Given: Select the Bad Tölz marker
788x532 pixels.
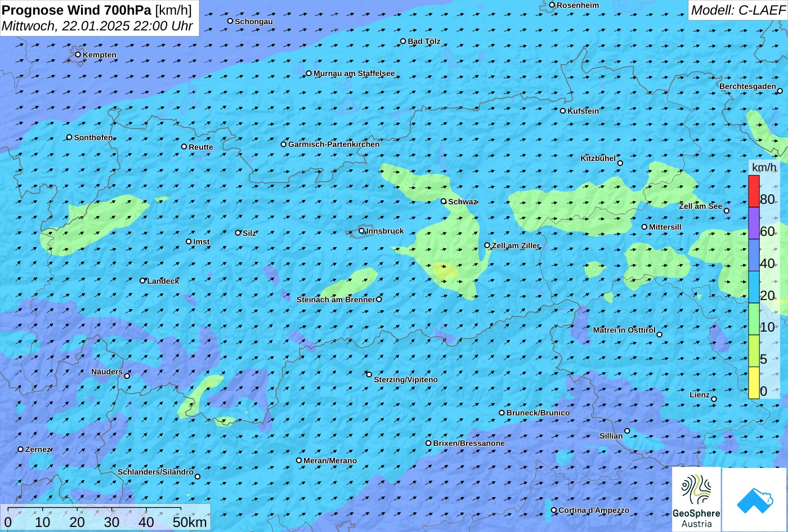Looking at the screenshot, I should (403, 41).
